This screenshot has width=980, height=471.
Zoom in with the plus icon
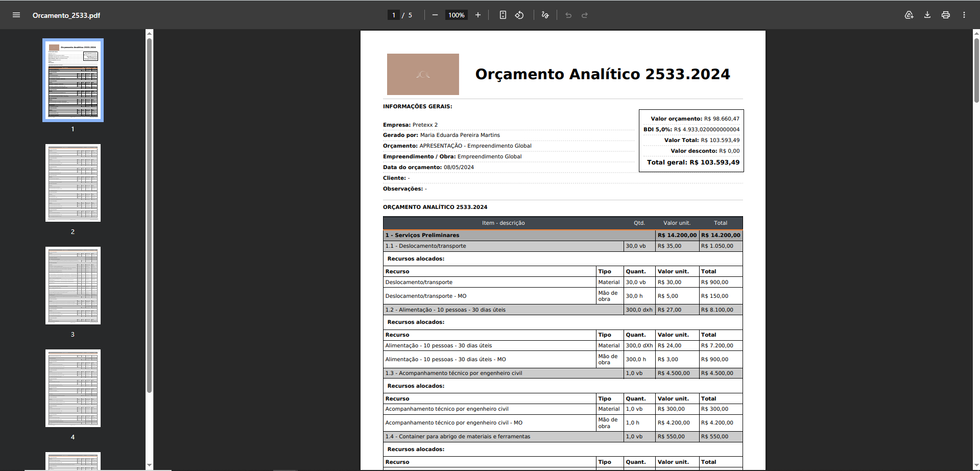point(478,15)
